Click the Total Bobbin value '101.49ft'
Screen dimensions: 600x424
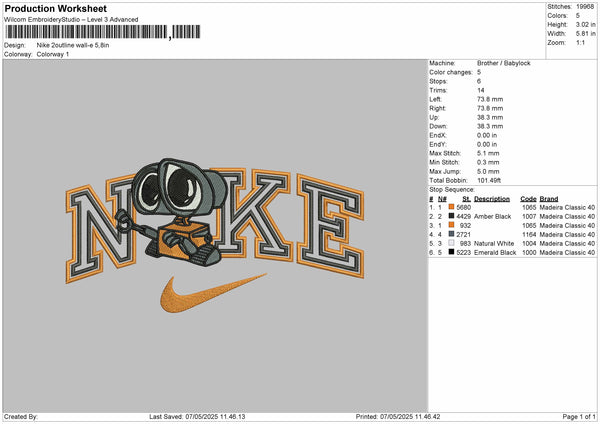(489, 180)
